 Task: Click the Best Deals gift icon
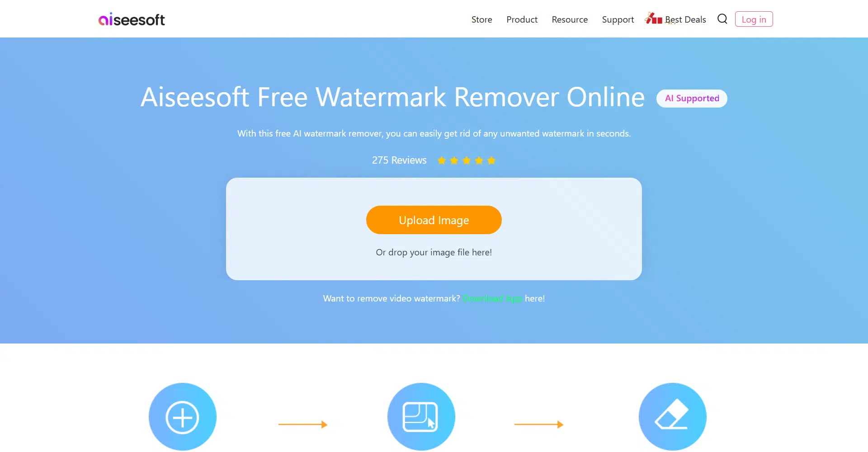(x=654, y=18)
